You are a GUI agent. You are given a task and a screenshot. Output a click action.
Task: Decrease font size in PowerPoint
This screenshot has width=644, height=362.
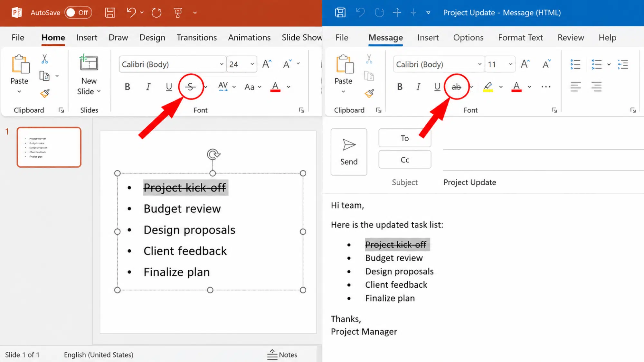point(287,64)
